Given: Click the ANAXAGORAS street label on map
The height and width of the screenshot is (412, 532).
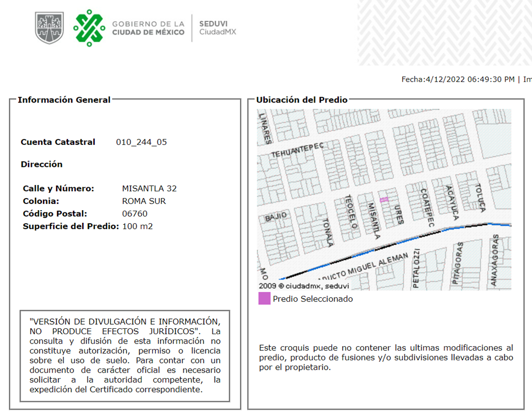Looking at the screenshot, I should (x=495, y=260).
